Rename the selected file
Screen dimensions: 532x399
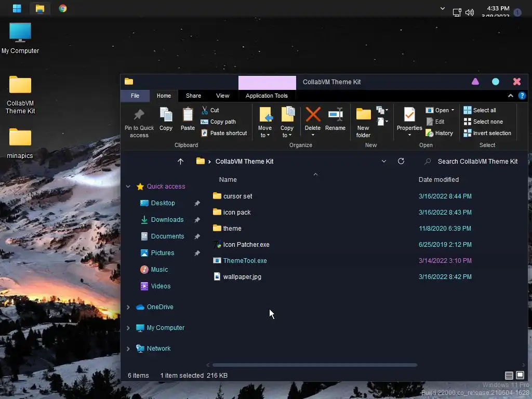(x=335, y=119)
